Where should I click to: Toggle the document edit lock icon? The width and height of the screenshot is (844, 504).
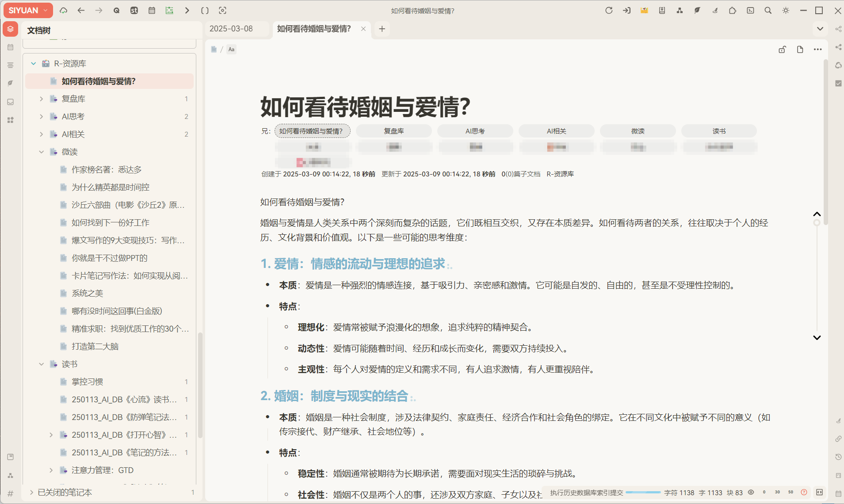[x=782, y=50]
